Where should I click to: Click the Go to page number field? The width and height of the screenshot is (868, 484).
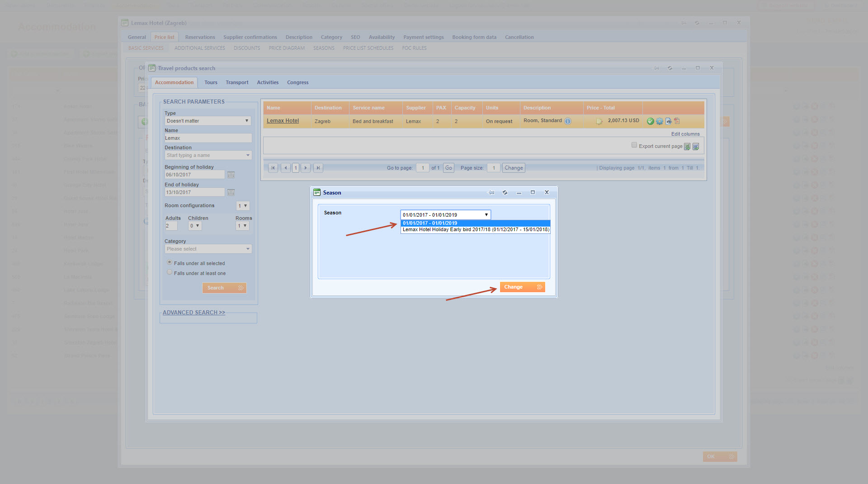[422, 168]
